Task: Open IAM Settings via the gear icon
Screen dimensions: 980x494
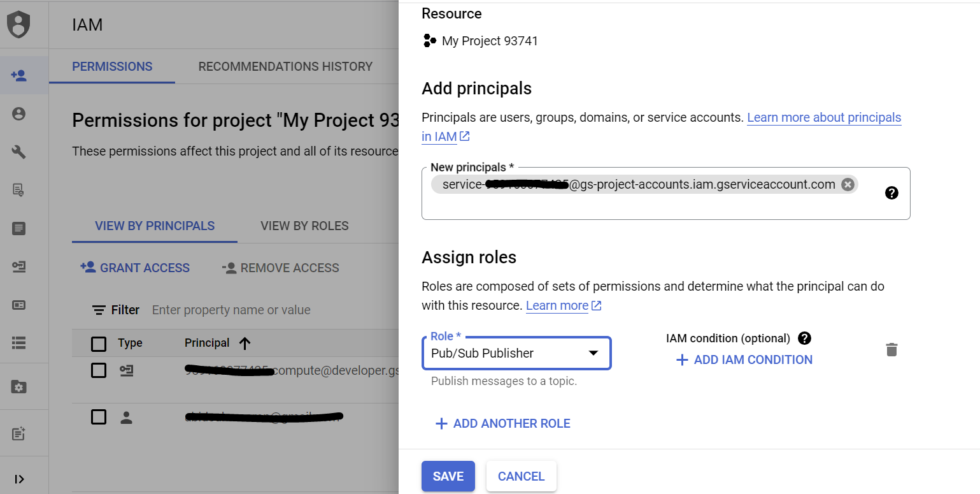Action: (19, 386)
